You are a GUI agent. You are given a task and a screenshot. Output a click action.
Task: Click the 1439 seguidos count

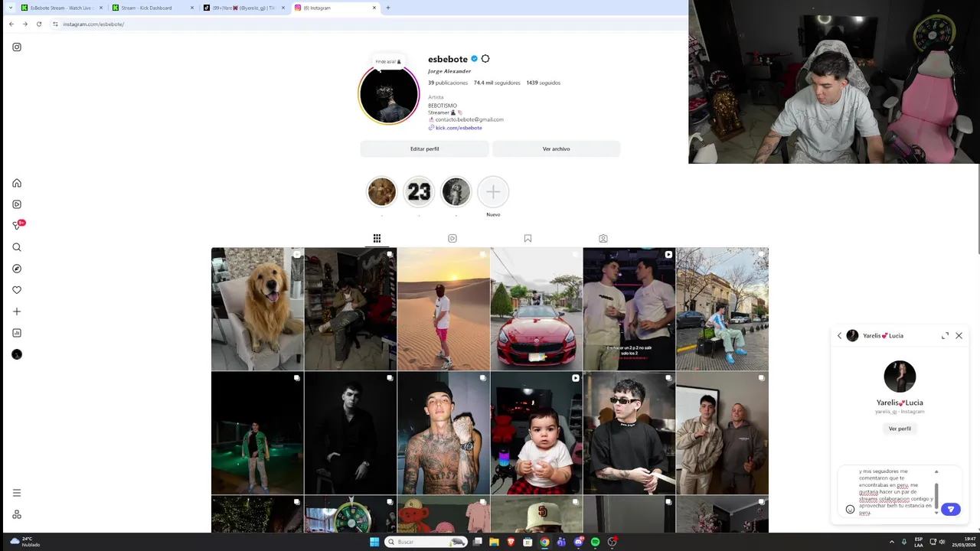(544, 83)
